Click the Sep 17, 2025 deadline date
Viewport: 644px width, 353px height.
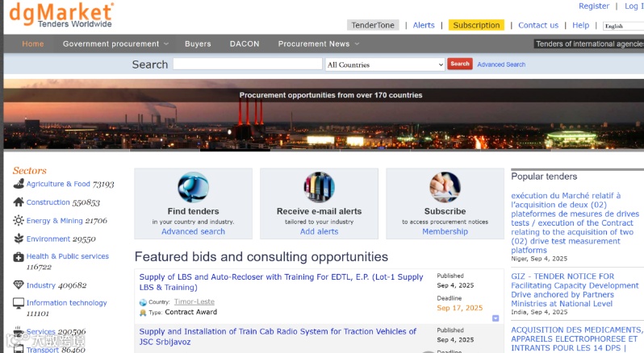[x=459, y=308]
